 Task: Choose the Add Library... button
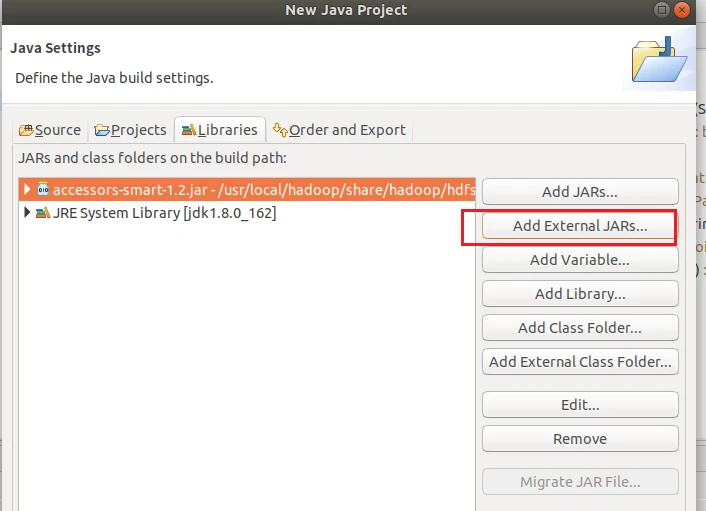580,294
